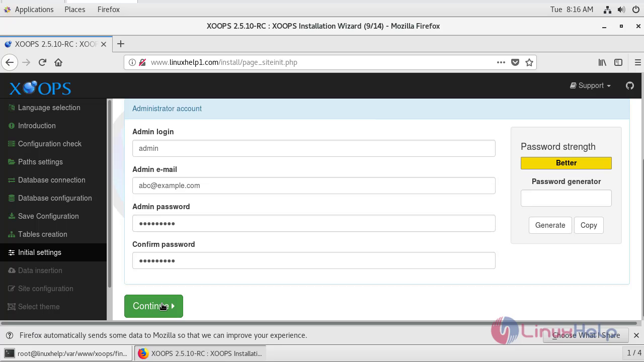Focus the Password generator field

point(566,198)
